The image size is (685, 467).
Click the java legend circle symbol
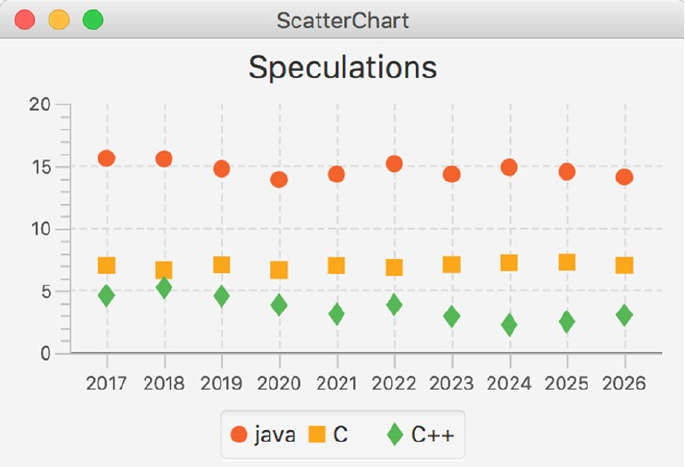tap(239, 435)
